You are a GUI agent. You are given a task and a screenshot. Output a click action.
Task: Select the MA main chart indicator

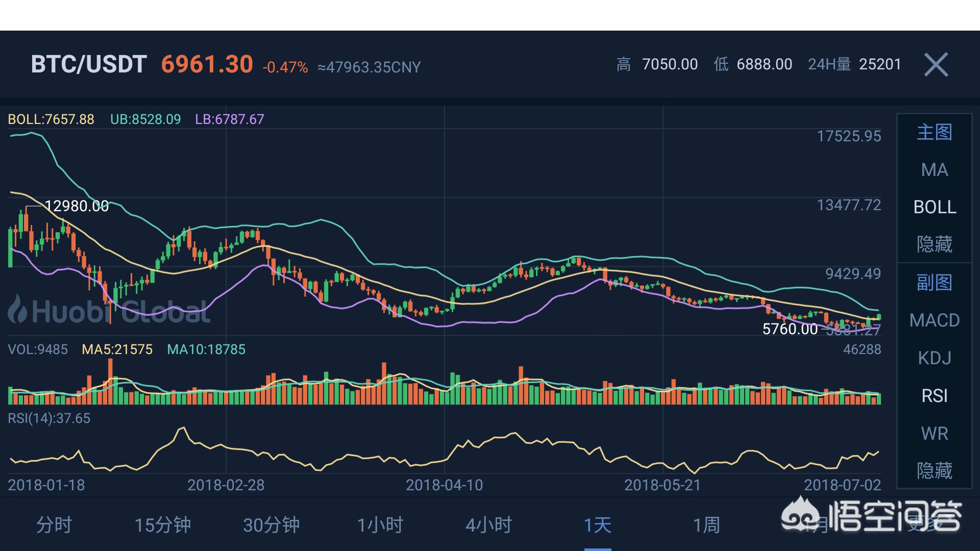point(935,170)
